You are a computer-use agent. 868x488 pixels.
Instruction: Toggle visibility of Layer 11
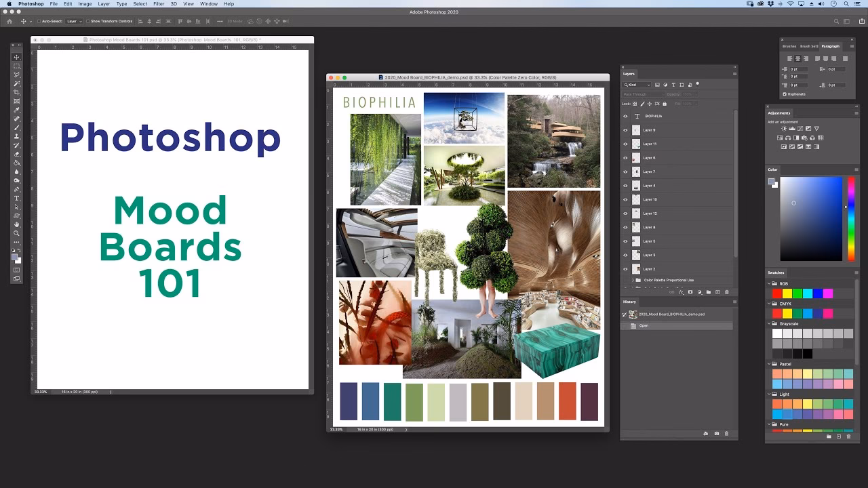pos(625,144)
